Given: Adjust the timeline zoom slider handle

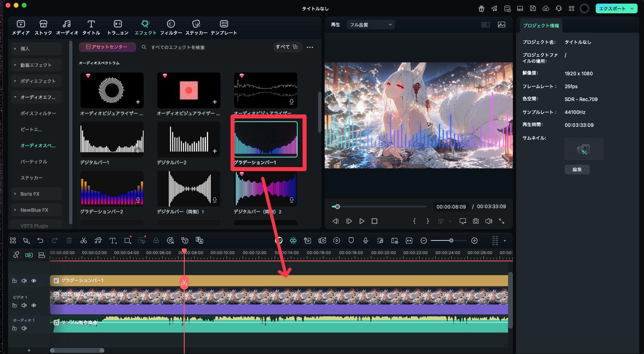Looking at the screenshot, I should (451, 240).
